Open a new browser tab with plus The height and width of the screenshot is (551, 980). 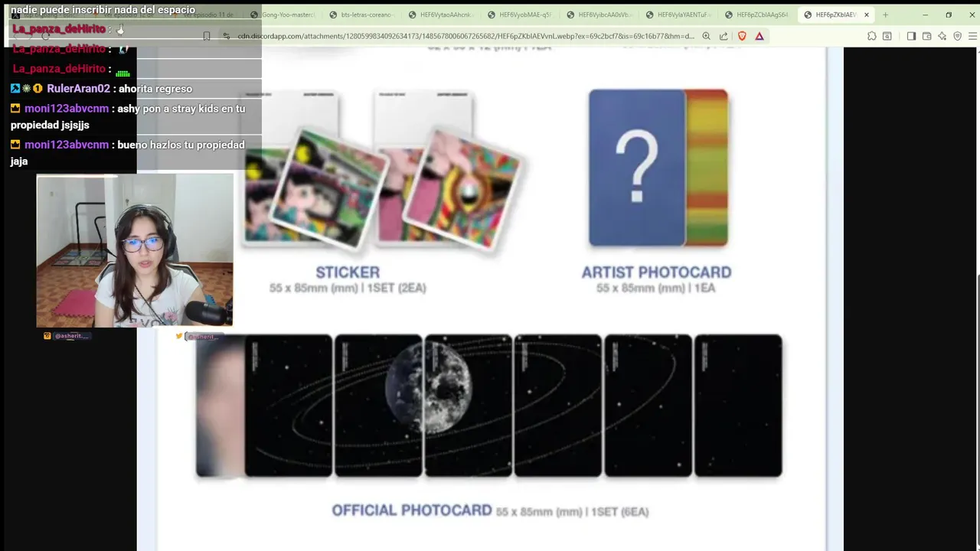885,15
